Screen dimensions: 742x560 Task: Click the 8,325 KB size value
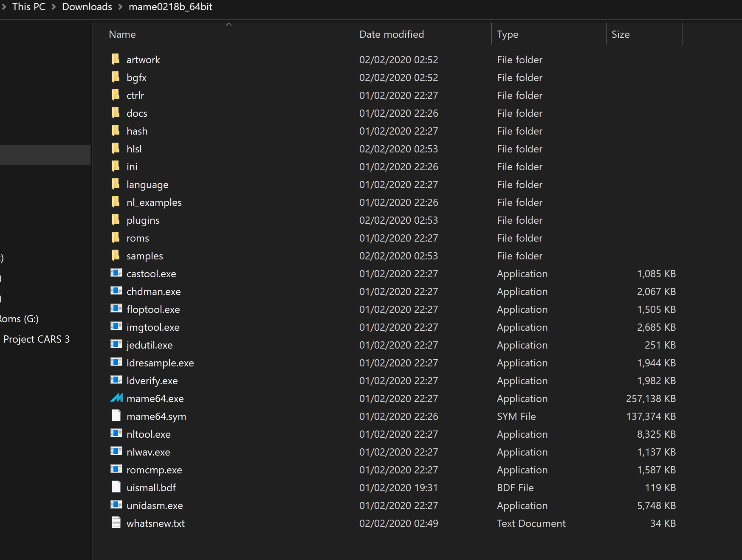tap(656, 434)
